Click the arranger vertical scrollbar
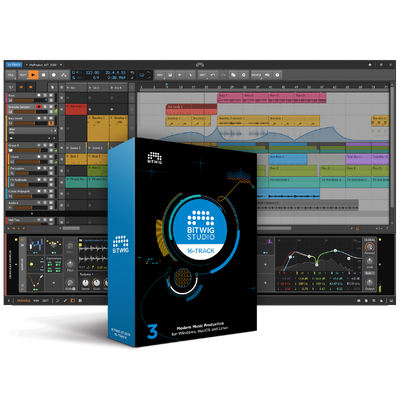Viewport: 400px width, 400px height. (392, 147)
